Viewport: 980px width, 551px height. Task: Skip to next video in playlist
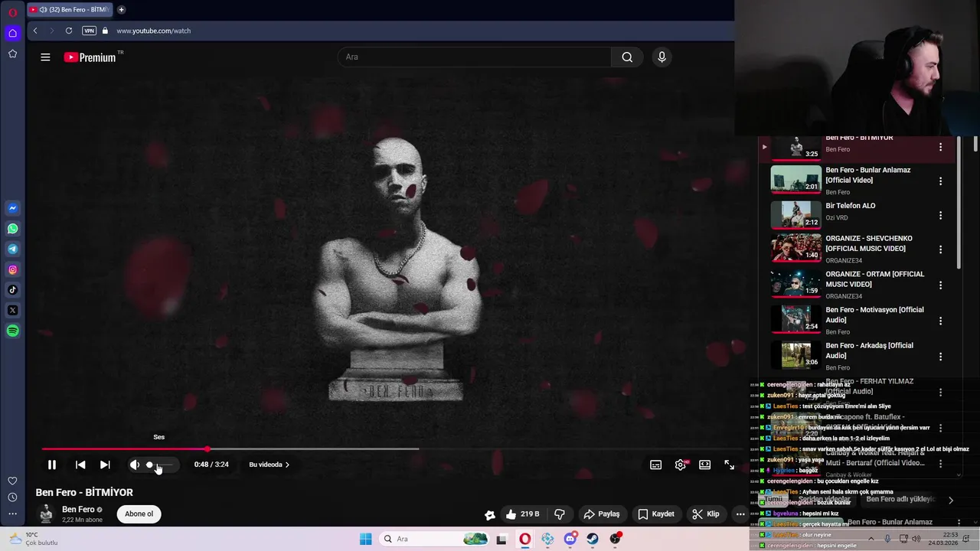(x=105, y=465)
